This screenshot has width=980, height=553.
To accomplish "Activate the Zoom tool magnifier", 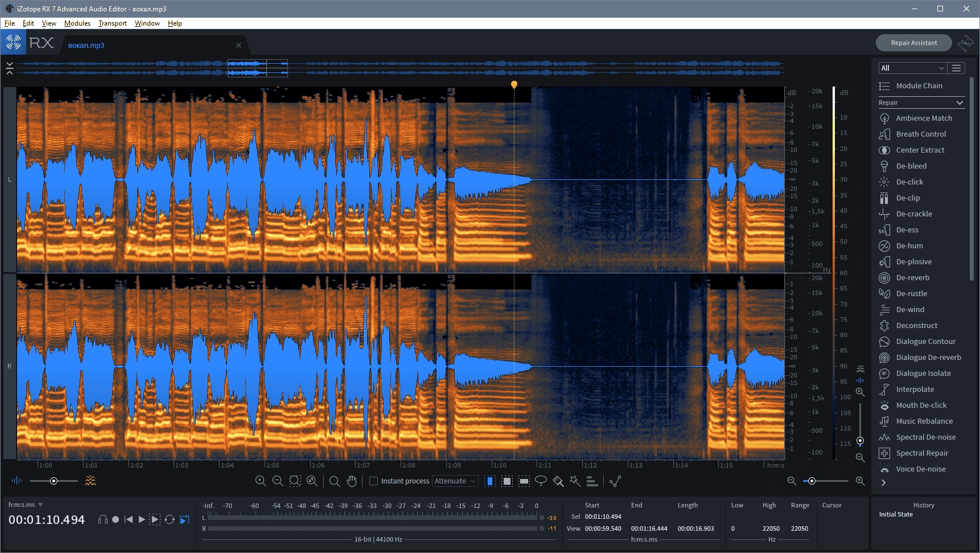I will pos(335,481).
